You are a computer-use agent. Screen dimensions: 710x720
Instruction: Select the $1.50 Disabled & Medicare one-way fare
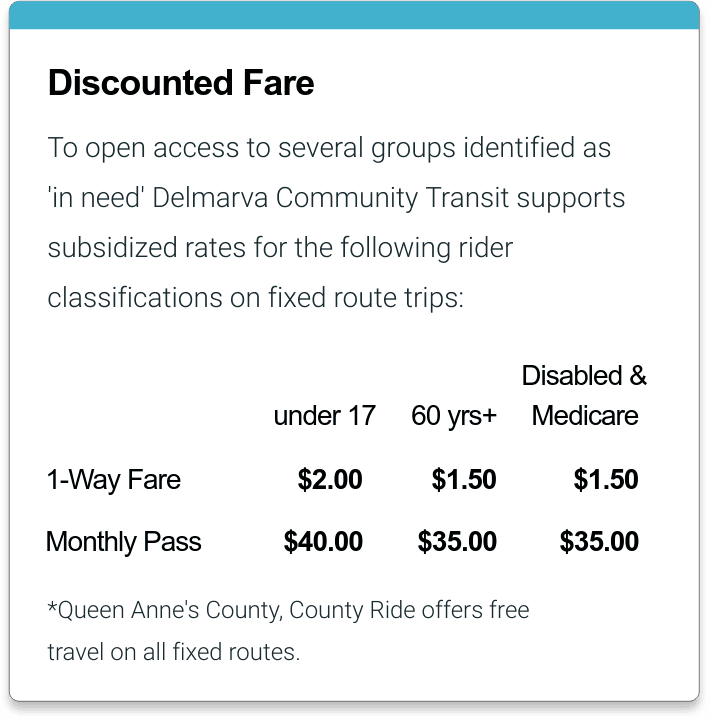606,480
